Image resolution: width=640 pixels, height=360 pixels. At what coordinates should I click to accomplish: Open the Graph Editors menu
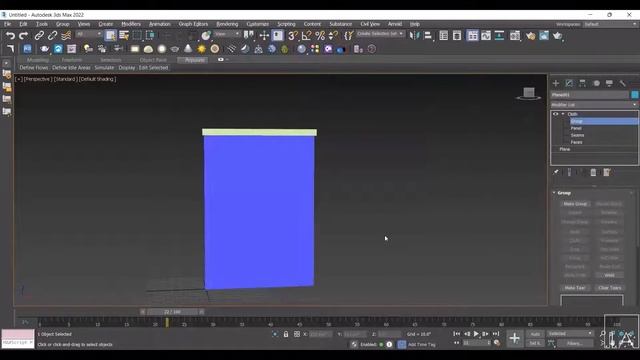pyautogui.click(x=193, y=24)
